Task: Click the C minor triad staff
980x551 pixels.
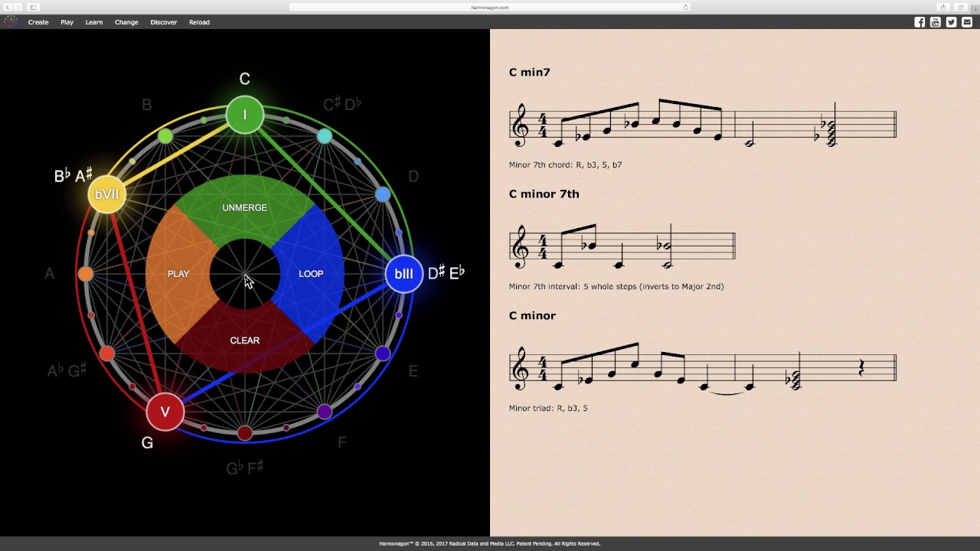Action: click(703, 367)
